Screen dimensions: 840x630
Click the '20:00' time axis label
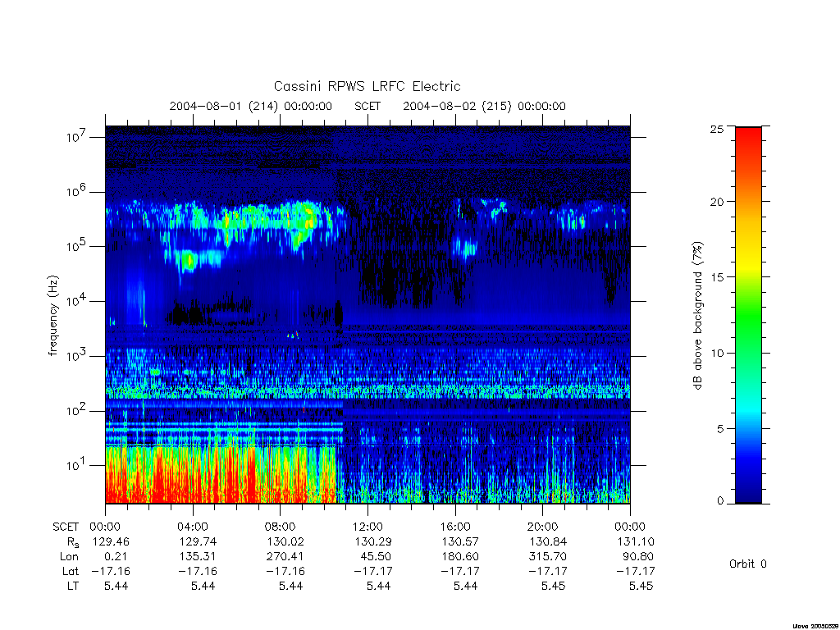(542, 527)
